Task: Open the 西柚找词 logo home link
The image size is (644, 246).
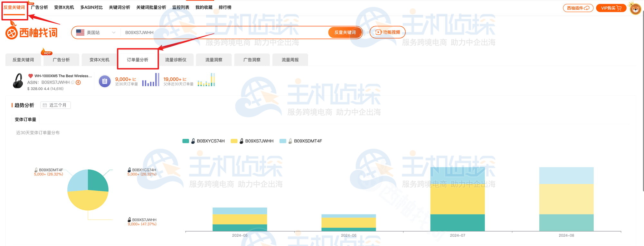Action: point(32,31)
